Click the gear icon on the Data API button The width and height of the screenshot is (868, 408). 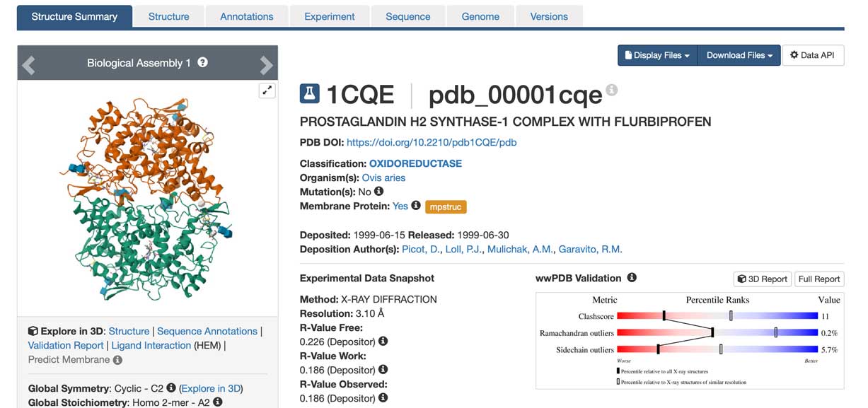click(795, 55)
